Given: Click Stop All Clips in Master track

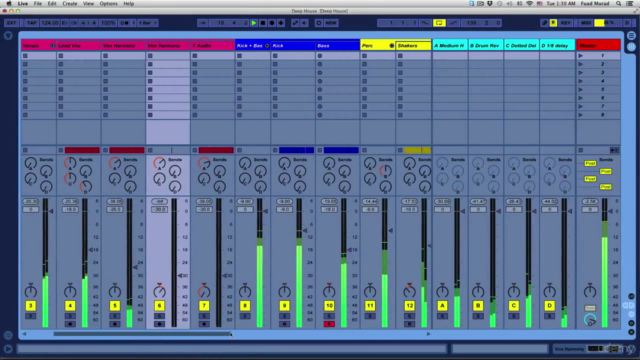Looking at the screenshot, I should click(x=580, y=150).
